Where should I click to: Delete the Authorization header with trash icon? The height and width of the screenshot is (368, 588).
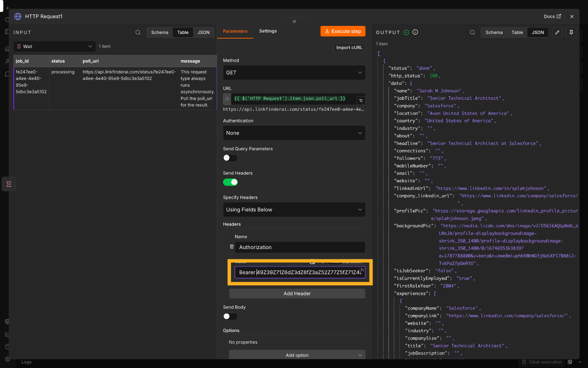(232, 247)
